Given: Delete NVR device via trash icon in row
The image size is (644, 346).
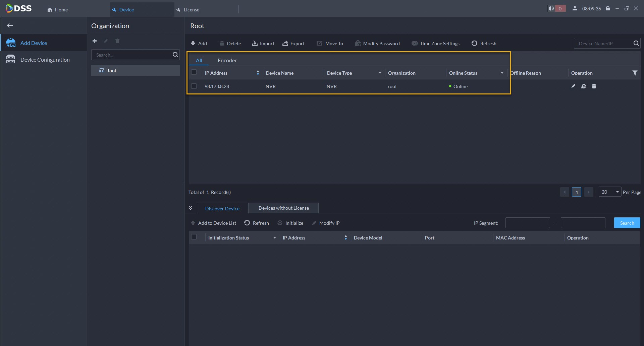Looking at the screenshot, I should pyautogui.click(x=594, y=86).
